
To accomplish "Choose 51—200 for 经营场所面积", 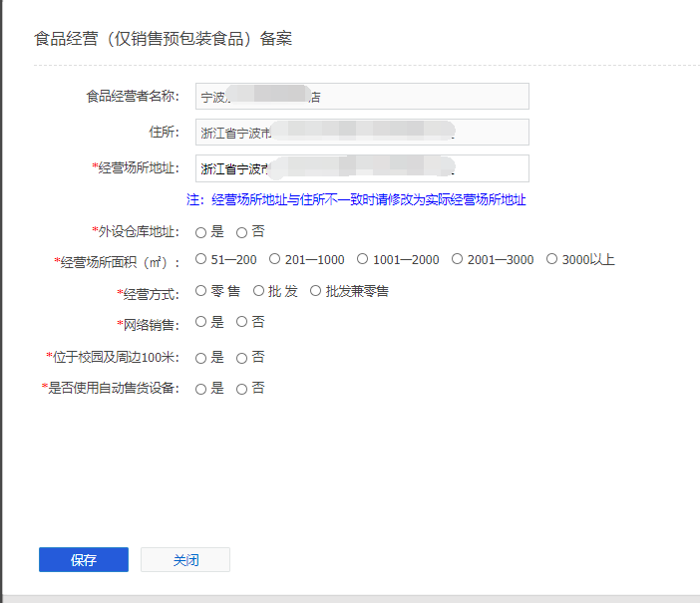I will point(201,259).
